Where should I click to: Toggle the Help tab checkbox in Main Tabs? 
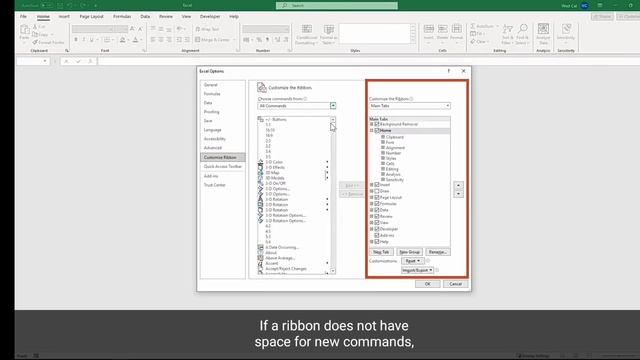coord(377,242)
